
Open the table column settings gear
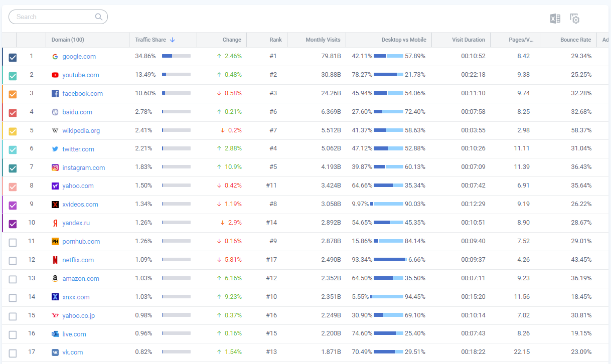[575, 19]
